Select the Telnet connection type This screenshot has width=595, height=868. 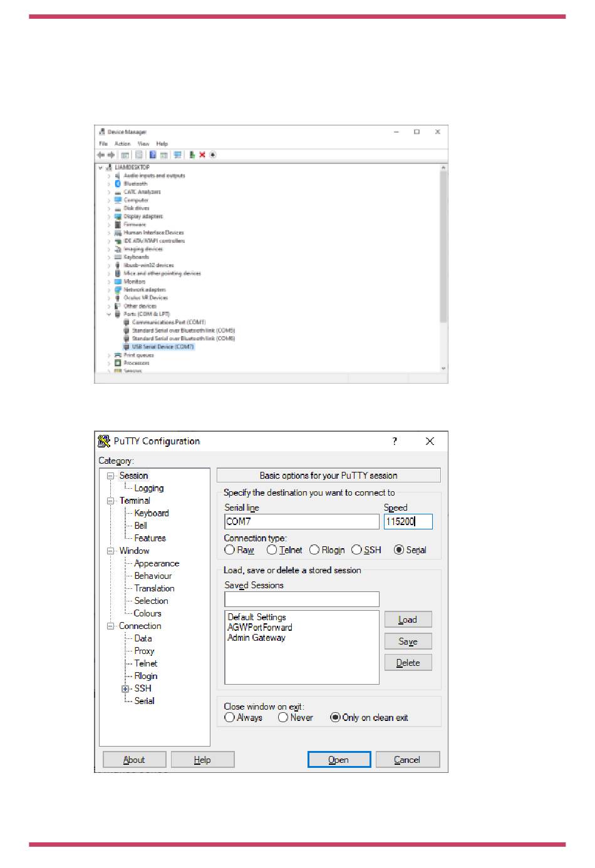pos(272,550)
